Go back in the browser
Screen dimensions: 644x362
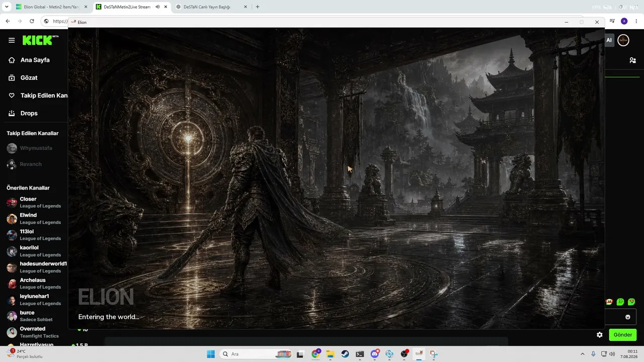coord(8,21)
